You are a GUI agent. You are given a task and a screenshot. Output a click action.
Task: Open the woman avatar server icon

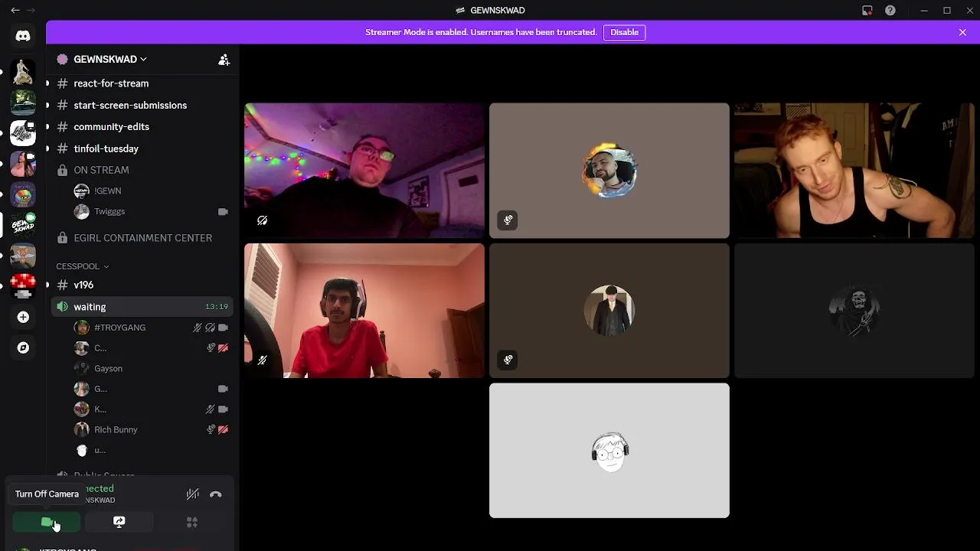(x=23, y=164)
